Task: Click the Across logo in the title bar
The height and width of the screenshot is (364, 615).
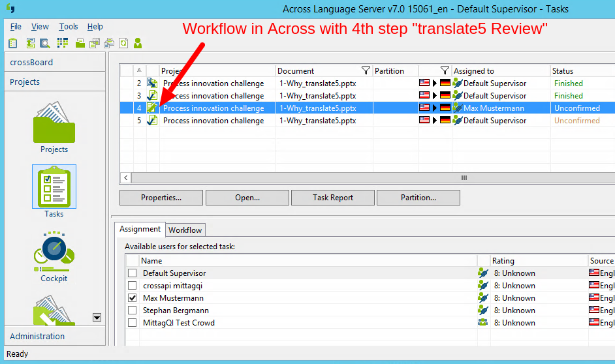Action: point(10,8)
